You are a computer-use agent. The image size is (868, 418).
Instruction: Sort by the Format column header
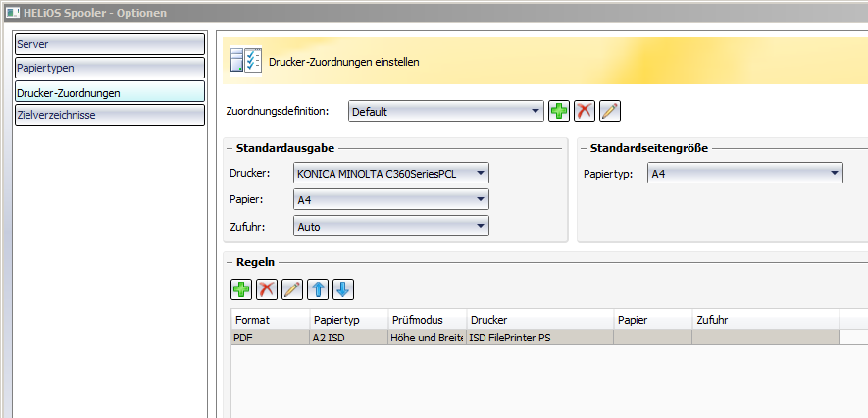(270, 320)
